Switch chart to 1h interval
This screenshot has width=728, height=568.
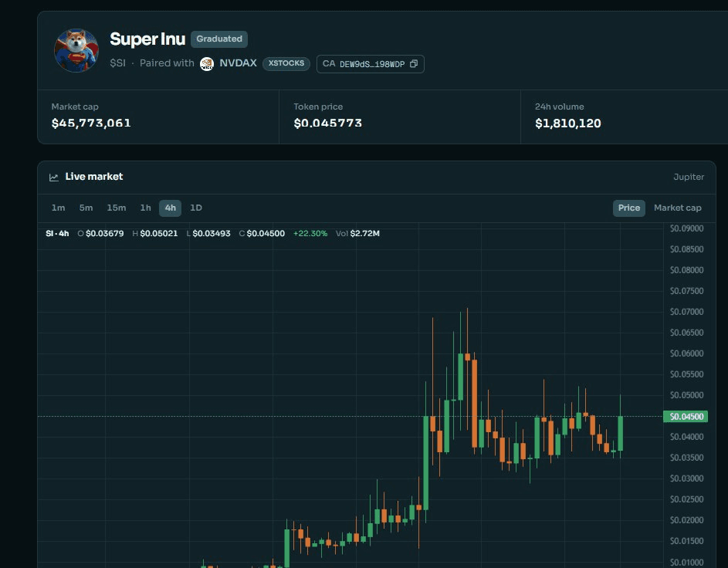pyautogui.click(x=145, y=208)
